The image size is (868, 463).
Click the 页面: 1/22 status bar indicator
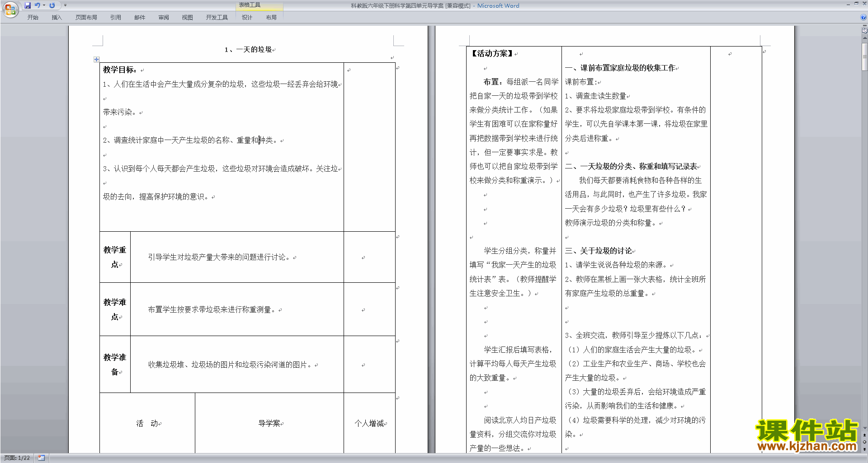coord(17,458)
